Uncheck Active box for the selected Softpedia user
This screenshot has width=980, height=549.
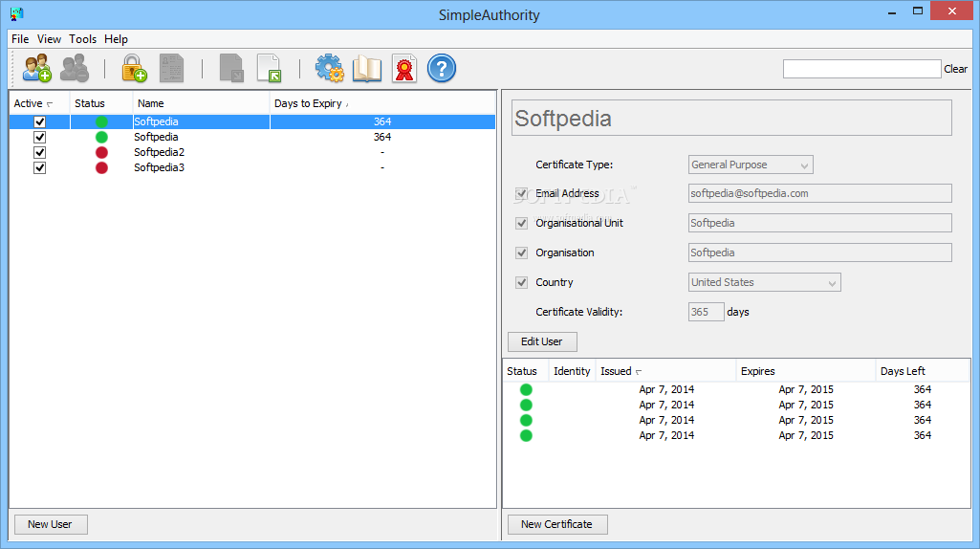coord(39,121)
